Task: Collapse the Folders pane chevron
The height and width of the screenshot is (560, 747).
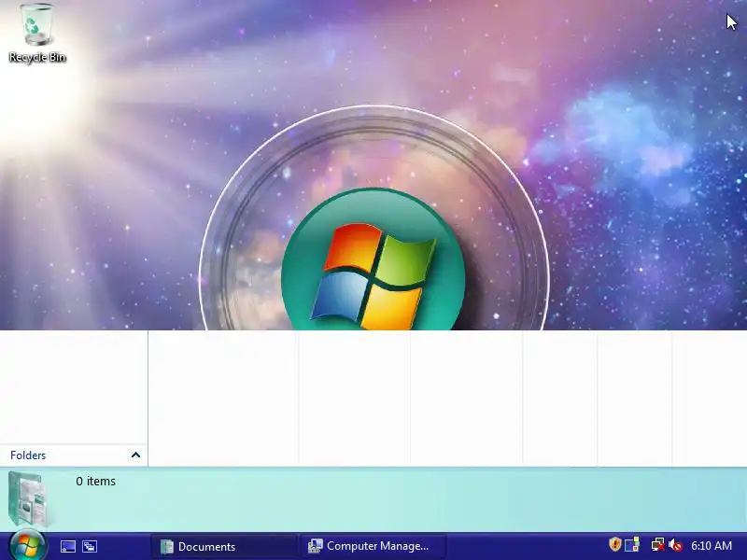Action: coord(135,455)
